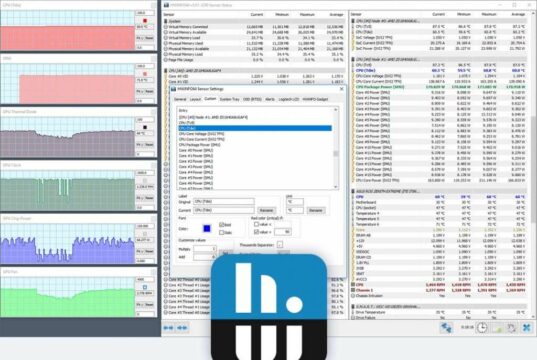Click the Current label input field
The height and width of the screenshot is (360, 537).
224,210
